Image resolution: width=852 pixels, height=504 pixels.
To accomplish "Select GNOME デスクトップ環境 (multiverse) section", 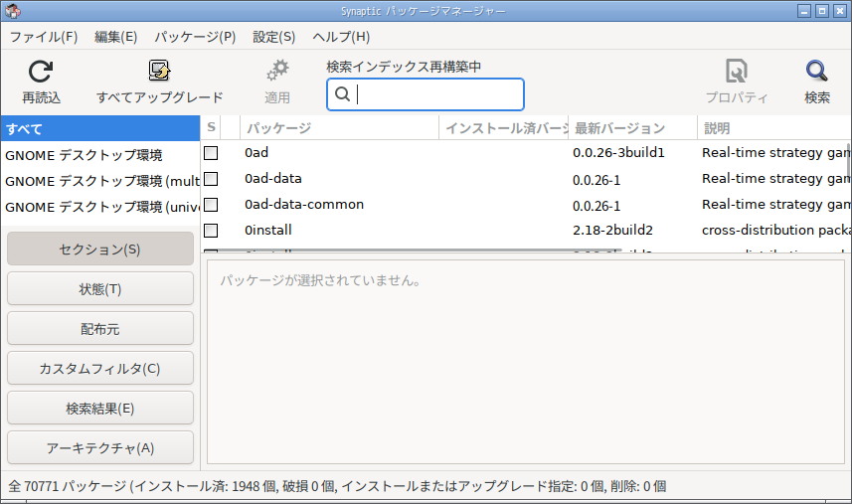I will 100,181.
